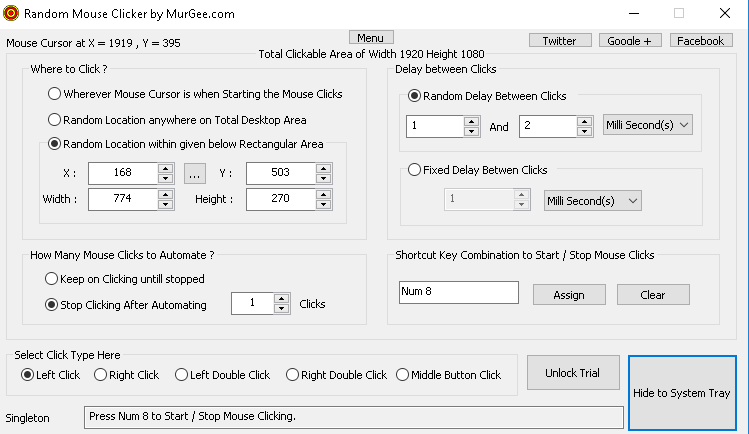Select Keep on Clicking until stopped
749x434 pixels.
click(x=53, y=279)
